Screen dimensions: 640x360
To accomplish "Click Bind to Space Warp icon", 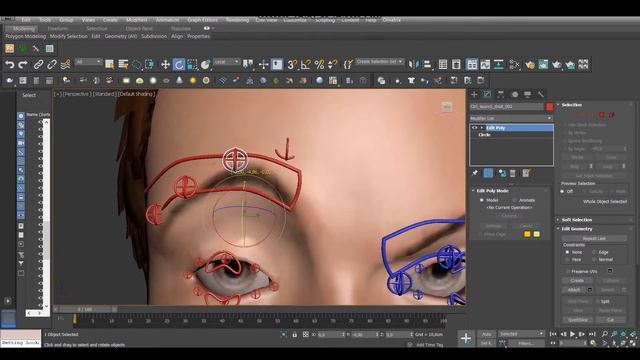I will pos(65,64).
